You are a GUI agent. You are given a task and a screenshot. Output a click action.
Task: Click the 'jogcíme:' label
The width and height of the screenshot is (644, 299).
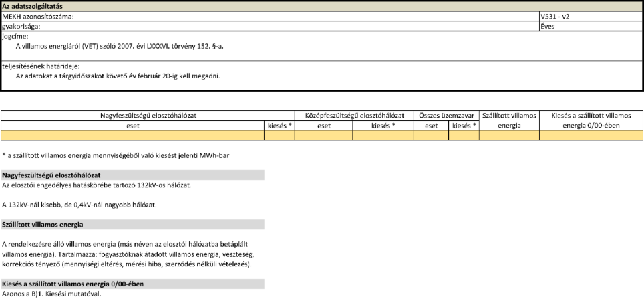(15, 37)
